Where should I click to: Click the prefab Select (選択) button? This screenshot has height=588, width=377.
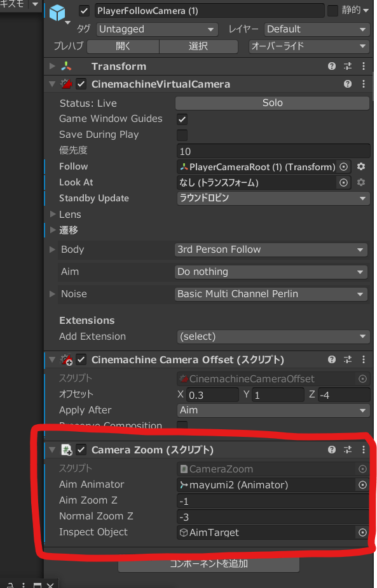(x=198, y=46)
